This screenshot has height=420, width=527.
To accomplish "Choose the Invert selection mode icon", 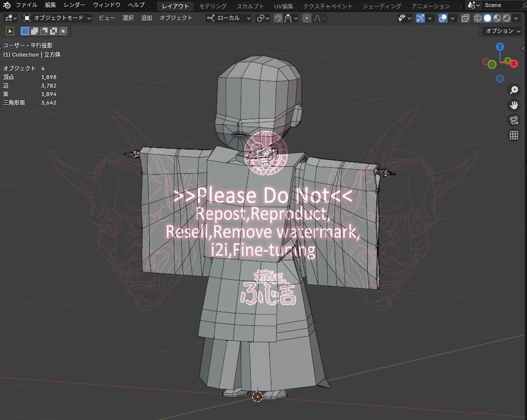I will point(53,31).
